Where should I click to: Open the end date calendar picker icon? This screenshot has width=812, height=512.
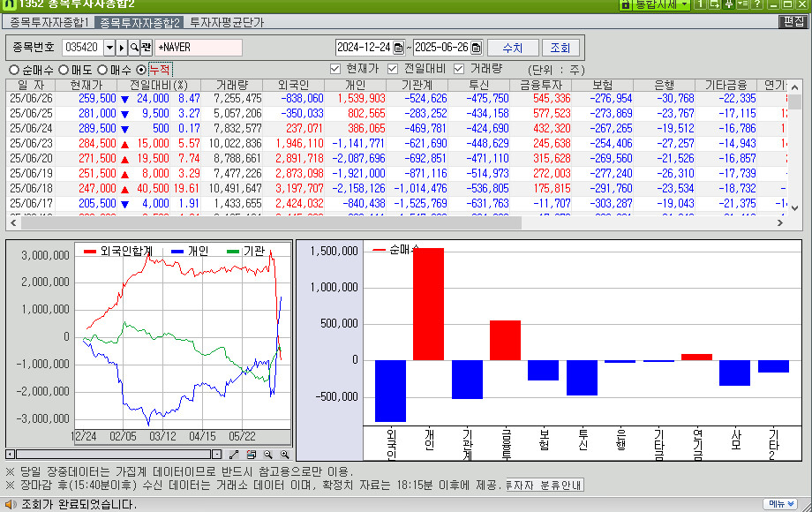click(x=476, y=48)
